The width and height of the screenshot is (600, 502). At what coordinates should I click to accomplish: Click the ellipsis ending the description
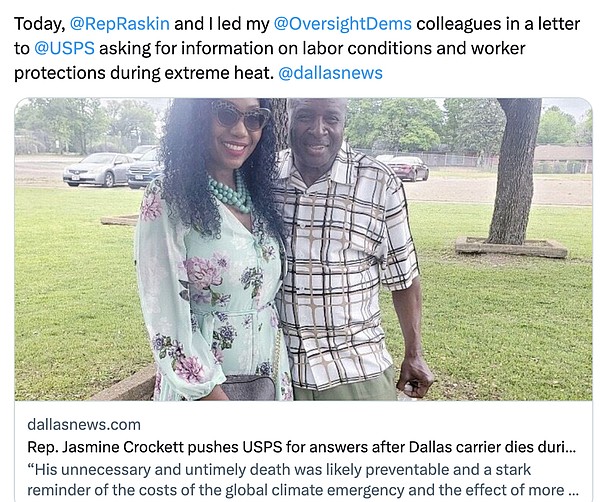pyautogui.click(x=573, y=491)
